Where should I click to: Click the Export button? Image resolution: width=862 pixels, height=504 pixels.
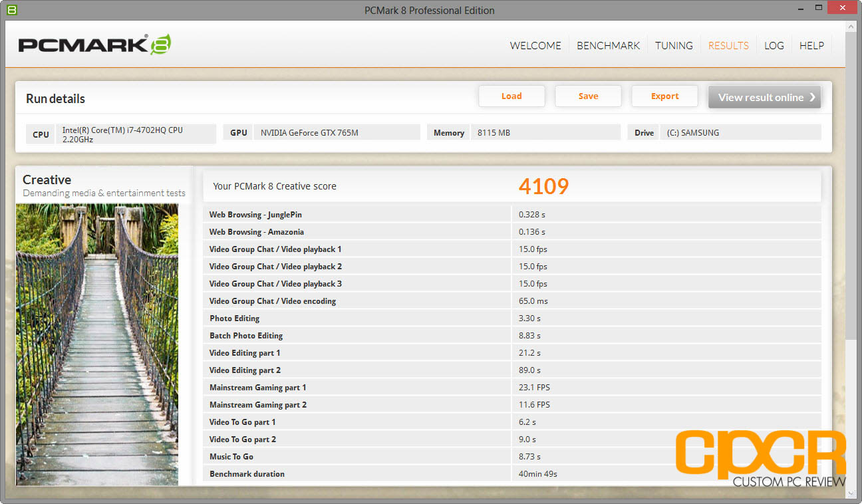(664, 96)
